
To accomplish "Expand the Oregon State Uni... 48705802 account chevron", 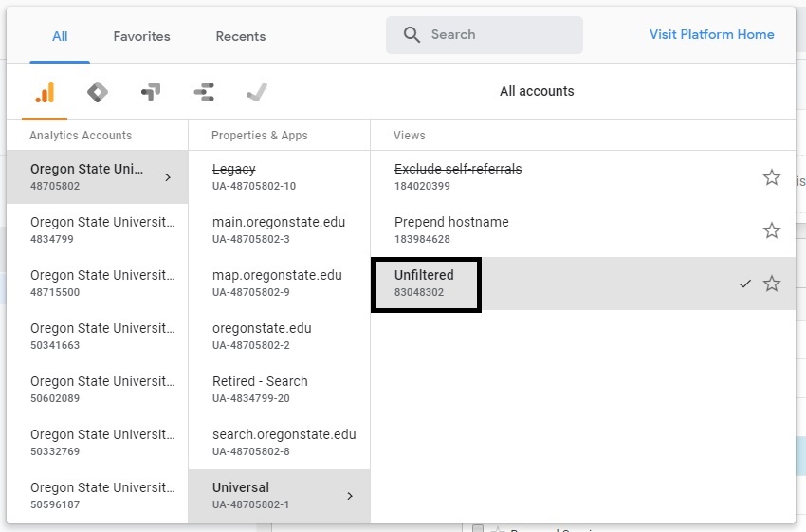I will point(168,177).
